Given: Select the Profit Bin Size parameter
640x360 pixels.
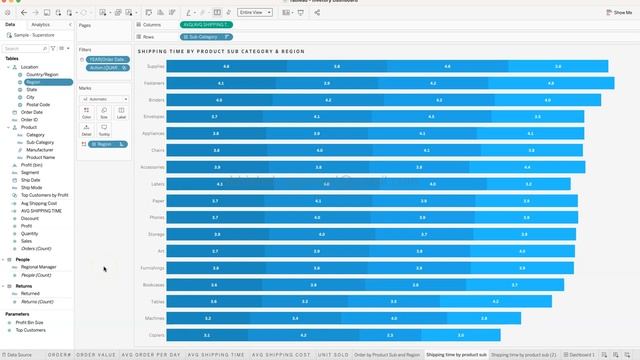Looking at the screenshot, I should click(x=29, y=322).
